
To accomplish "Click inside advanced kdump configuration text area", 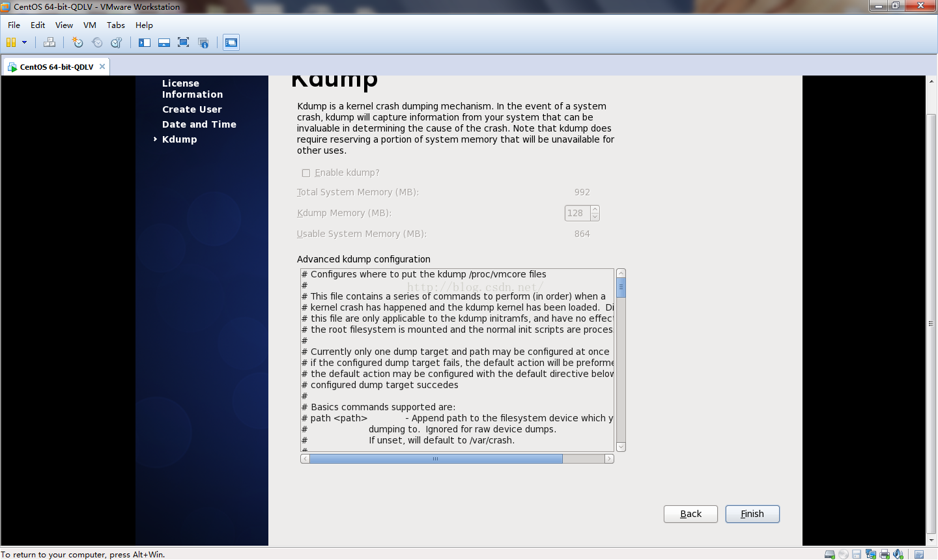I will pos(457,359).
